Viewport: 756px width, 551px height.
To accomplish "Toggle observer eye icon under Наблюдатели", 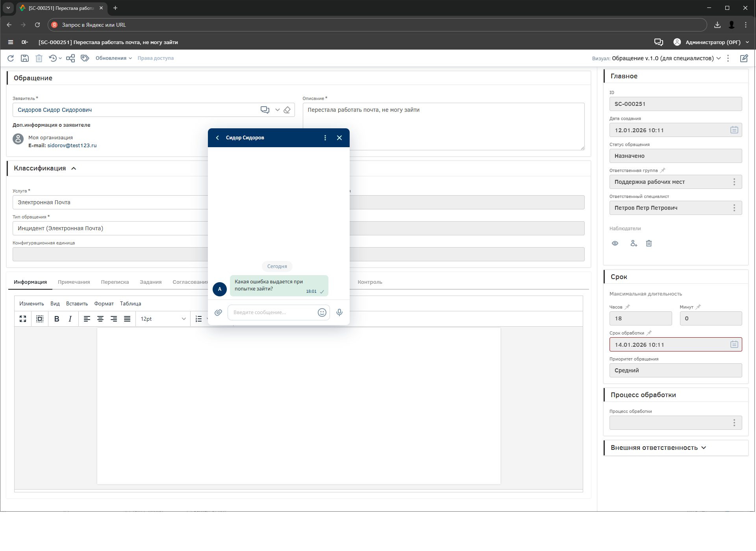I will pyautogui.click(x=615, y=244).
